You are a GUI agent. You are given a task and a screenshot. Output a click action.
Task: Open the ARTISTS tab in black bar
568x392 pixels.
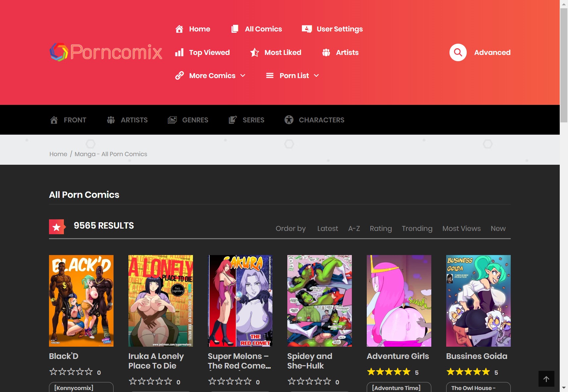tap(134, 120)
